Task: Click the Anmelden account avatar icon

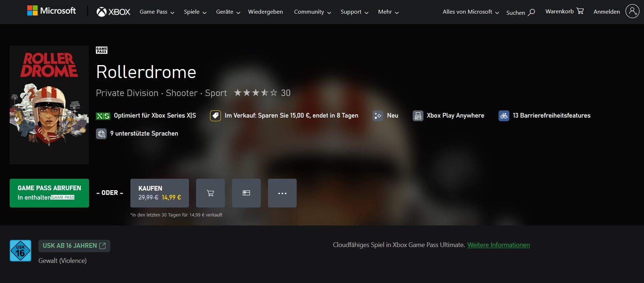Action: (632, 11)
